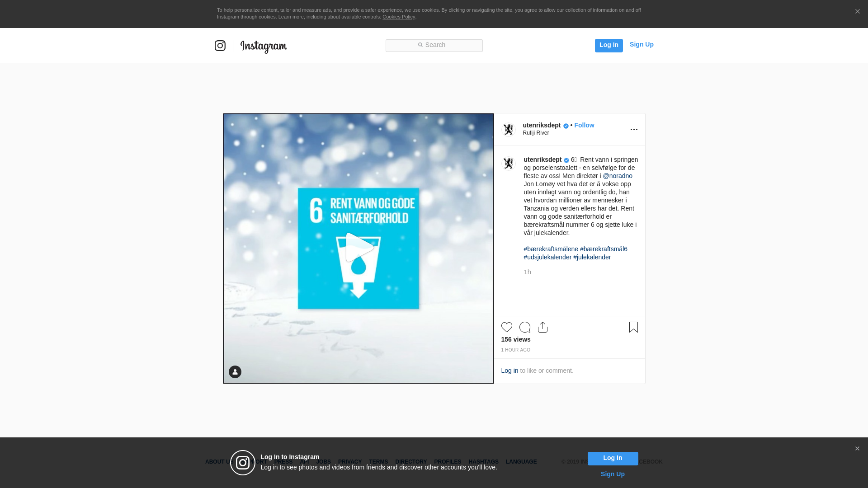Close the Log In to Instagram popup
This screenshot has height=488, width=868.
click(857, 449)
